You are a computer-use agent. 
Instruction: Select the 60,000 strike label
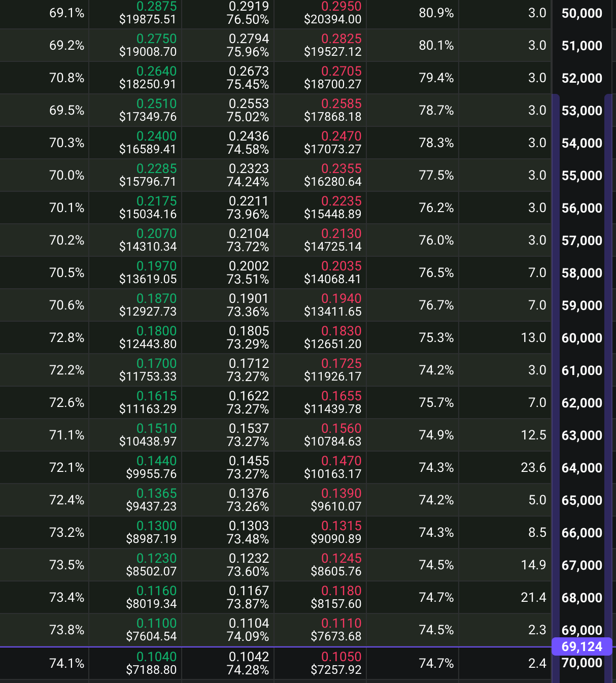[581, 337]
